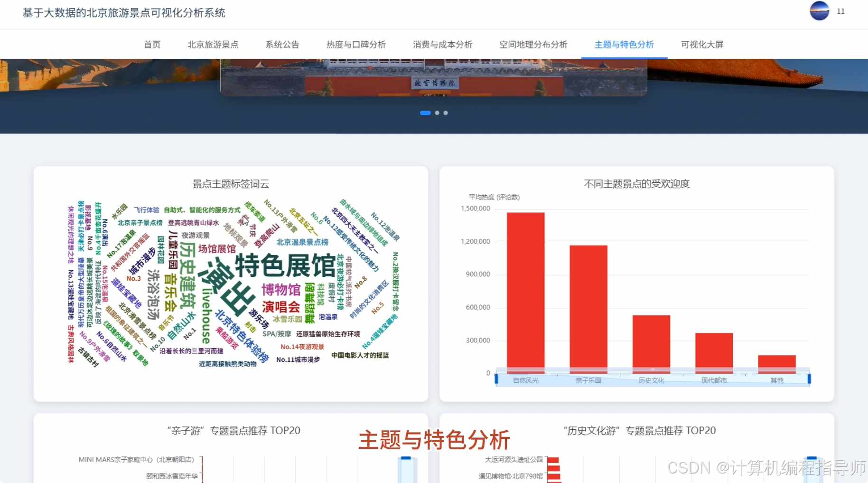Viewport: 868px width, 483px height.
Task: Click 空间地理分布分析 in the navigation
Action: point(533,44)
